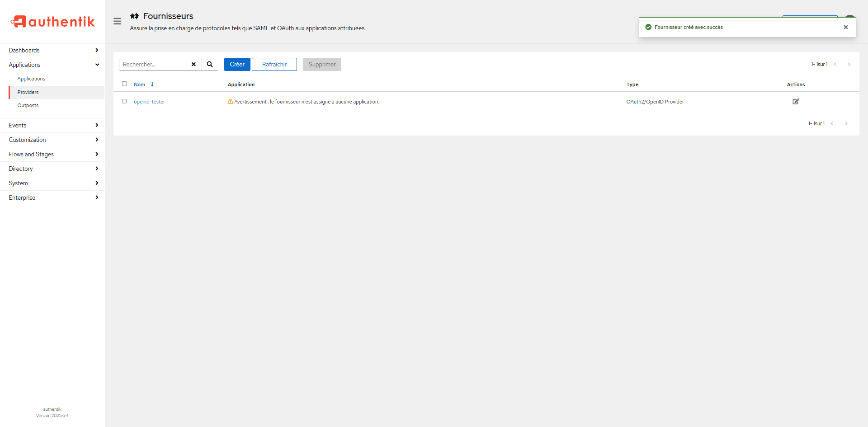Viewport: 868px width, 427px height.
Task: Clear search with the X icon
Action: pos(193,64)
